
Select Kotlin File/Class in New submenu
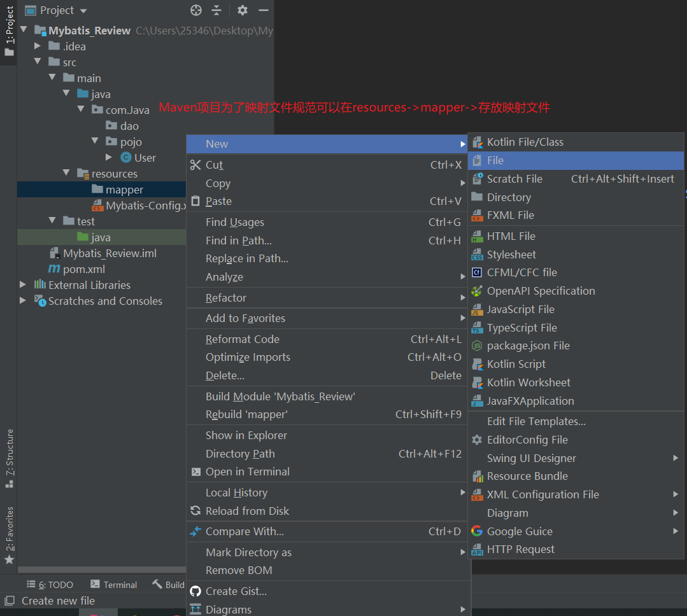pyautogui.click(x=576, y=143)
